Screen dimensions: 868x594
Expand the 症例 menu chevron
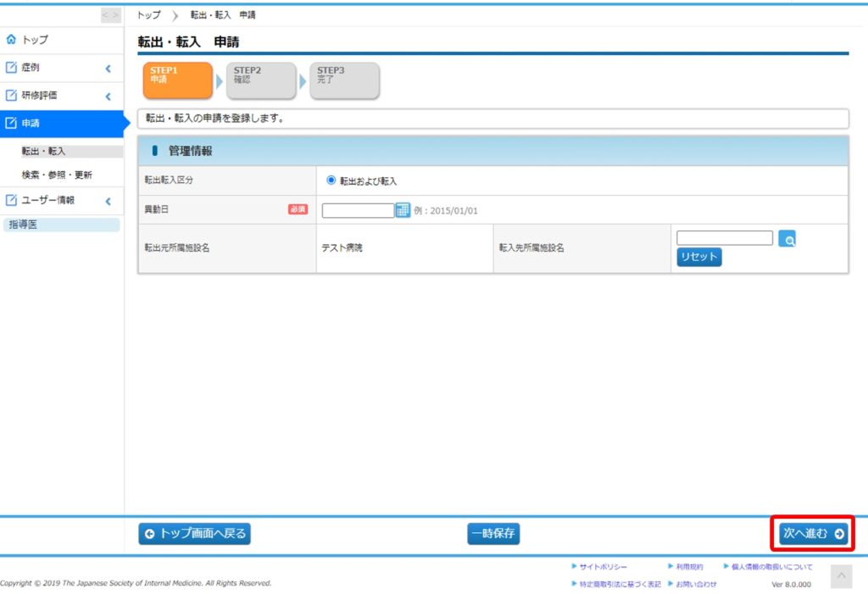pyautogui.click(x=108, y=69)
